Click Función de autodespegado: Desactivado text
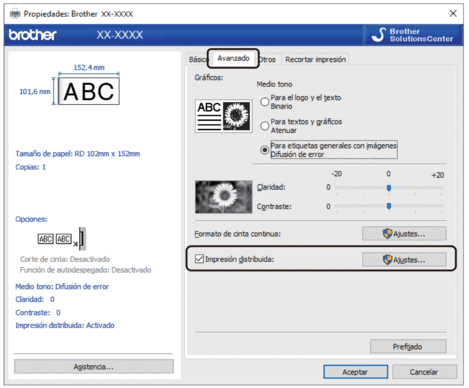The image size is (469, 388). coord(85,270)
